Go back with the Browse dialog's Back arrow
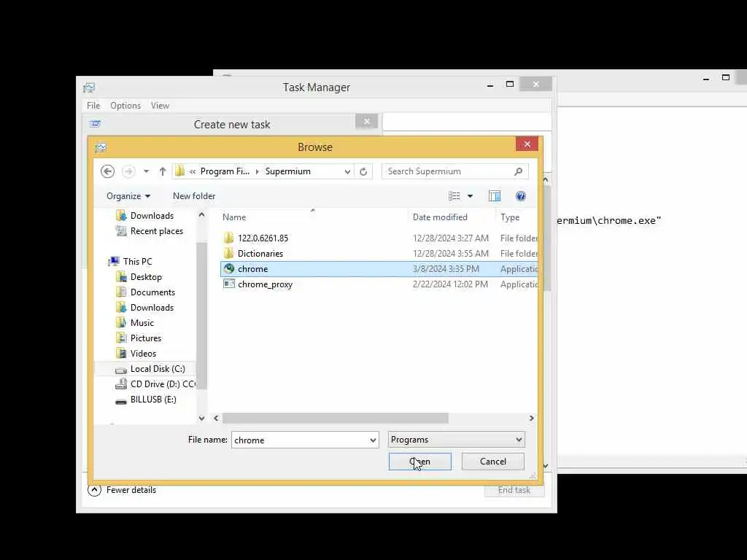747x560 pixels. 108,171
